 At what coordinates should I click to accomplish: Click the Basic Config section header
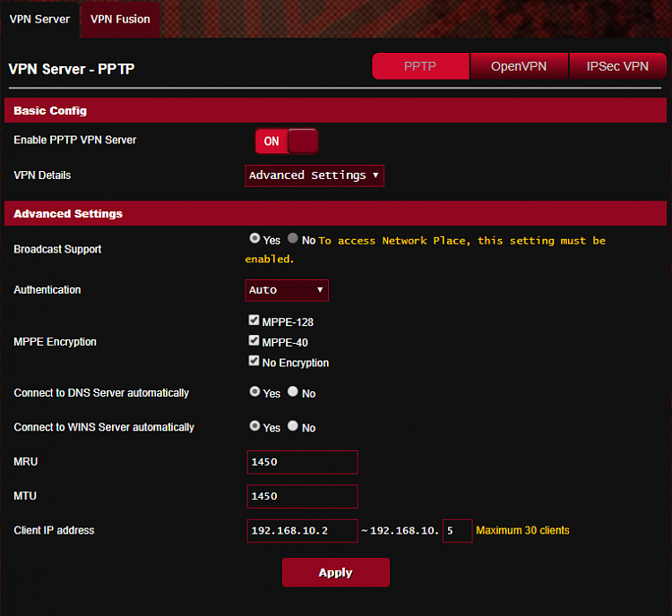coord(335,110)
